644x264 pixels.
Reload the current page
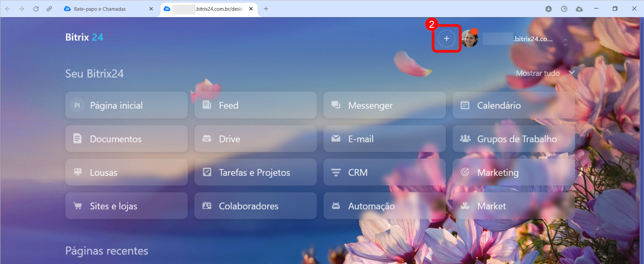click(36, 9)
